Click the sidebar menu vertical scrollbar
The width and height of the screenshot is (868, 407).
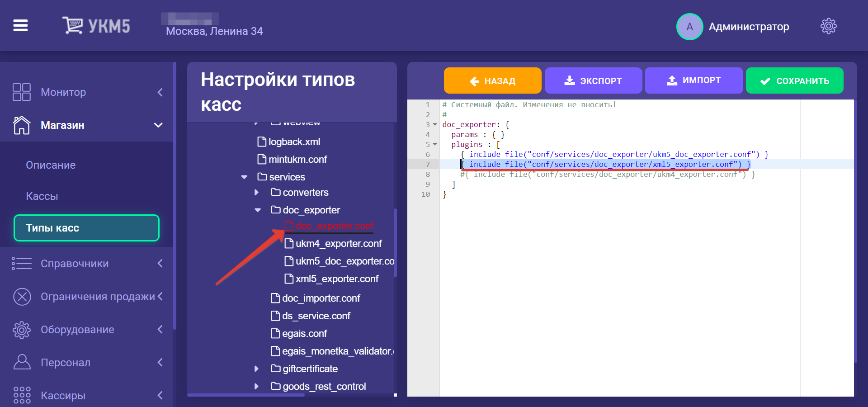tap(175, 195)
